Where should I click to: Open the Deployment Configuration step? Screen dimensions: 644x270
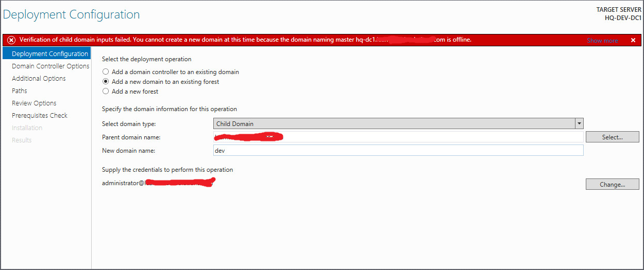pos(47,53)
